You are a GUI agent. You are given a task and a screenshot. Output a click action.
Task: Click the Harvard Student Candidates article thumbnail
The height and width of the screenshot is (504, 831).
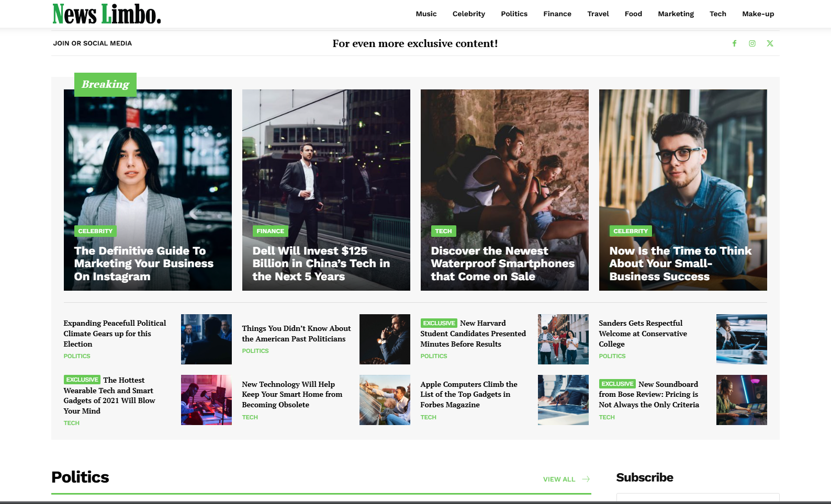click(x=563, y=339)
